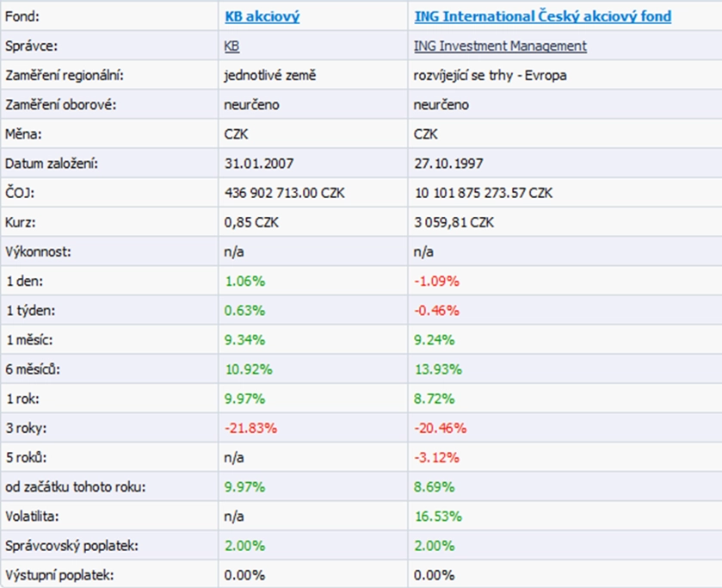Click 'rozvíjející se trhy - Evropa' value

[x=490, y=75]
